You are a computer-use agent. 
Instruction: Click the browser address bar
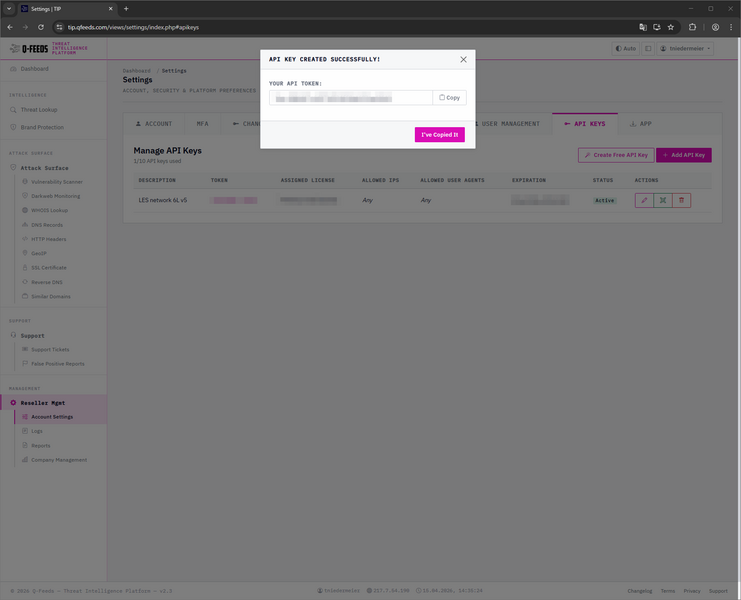click(x=350, y=27)
